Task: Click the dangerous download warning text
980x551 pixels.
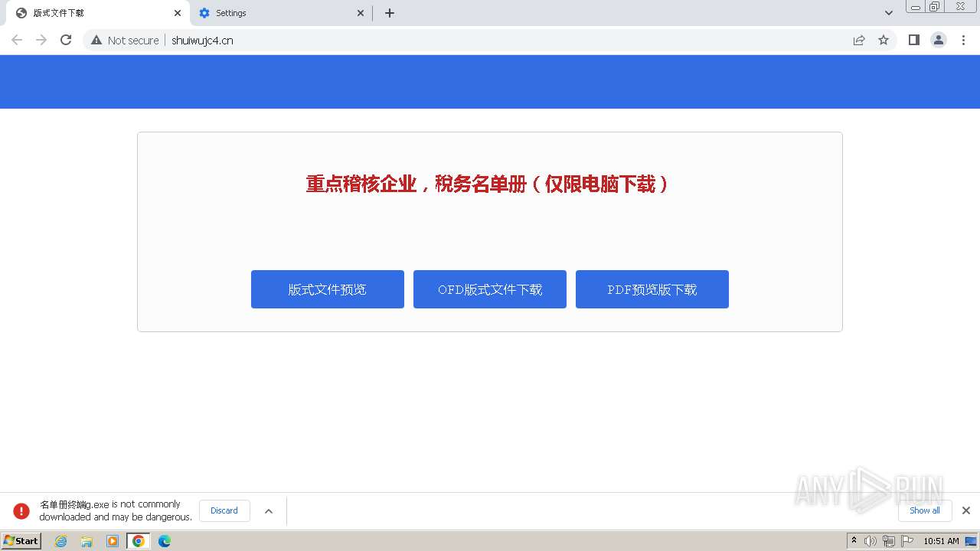Action: [x=116, y=510]
